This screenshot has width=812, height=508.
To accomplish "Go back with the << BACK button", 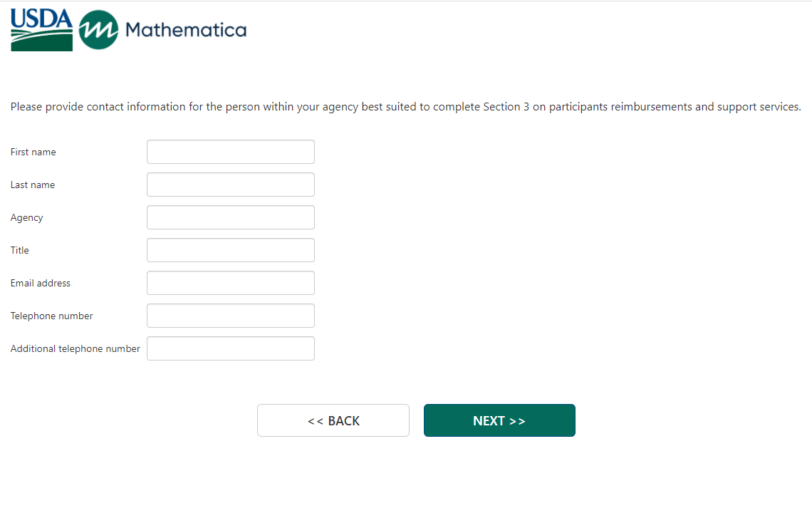I will 333,420.
